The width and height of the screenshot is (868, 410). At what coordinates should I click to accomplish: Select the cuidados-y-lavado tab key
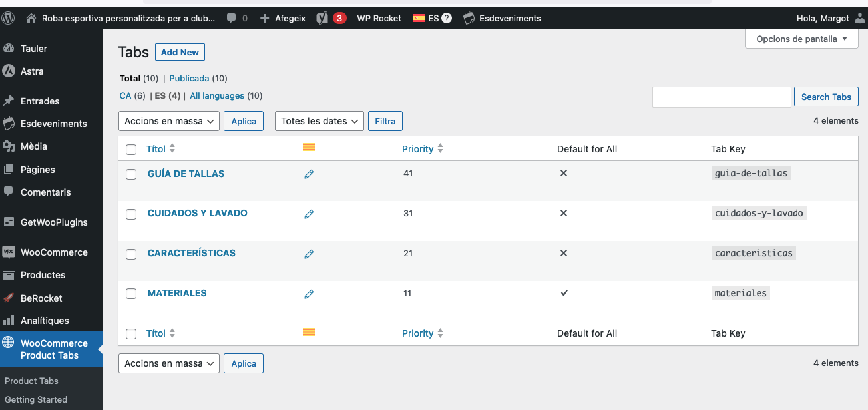point(759,213)
